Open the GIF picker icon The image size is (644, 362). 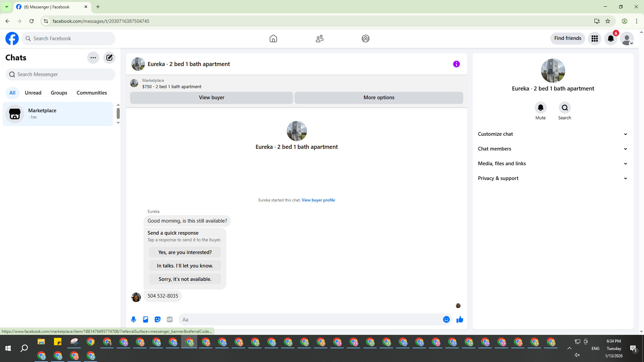[170, 319]
